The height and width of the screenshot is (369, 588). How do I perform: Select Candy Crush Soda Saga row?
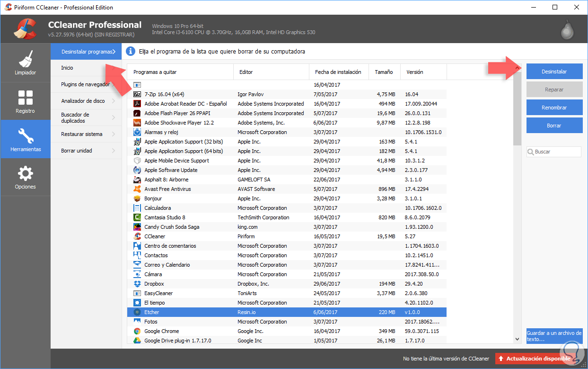click(x=287, y=227)
